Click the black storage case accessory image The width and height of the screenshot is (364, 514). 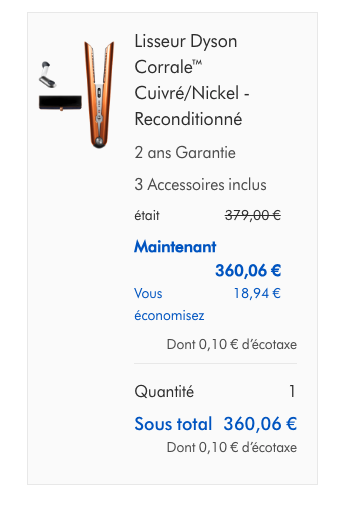click(60, 103)
